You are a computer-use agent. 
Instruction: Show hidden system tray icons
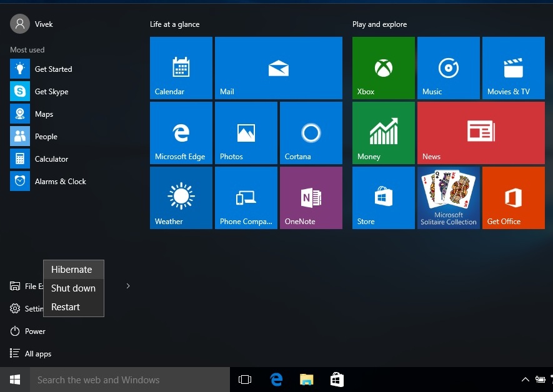coord(525,380)
